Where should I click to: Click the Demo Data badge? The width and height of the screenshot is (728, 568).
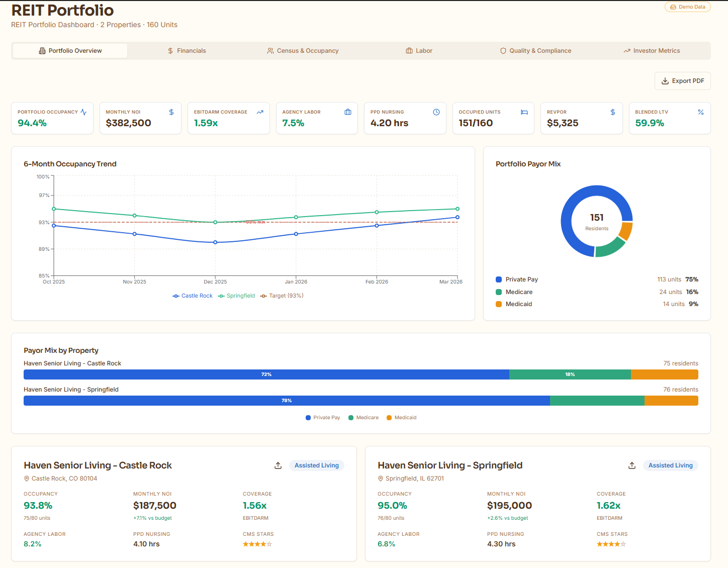tap(687, 7)
